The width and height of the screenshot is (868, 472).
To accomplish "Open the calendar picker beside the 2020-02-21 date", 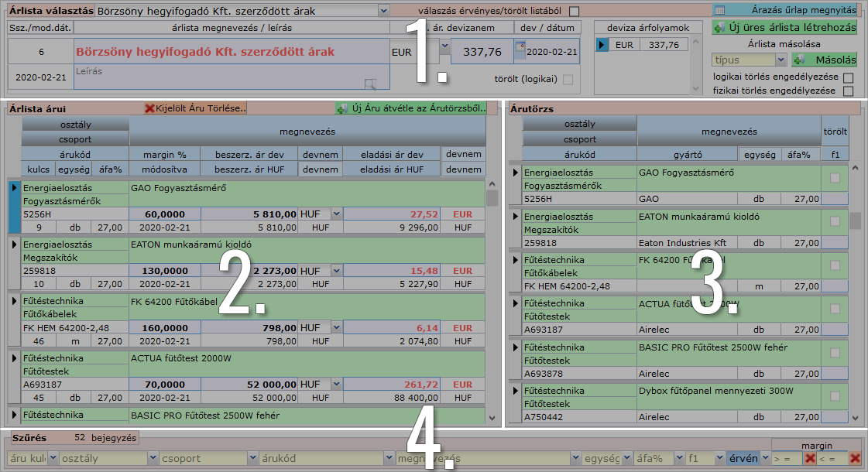I will click(x=519, y=52).
